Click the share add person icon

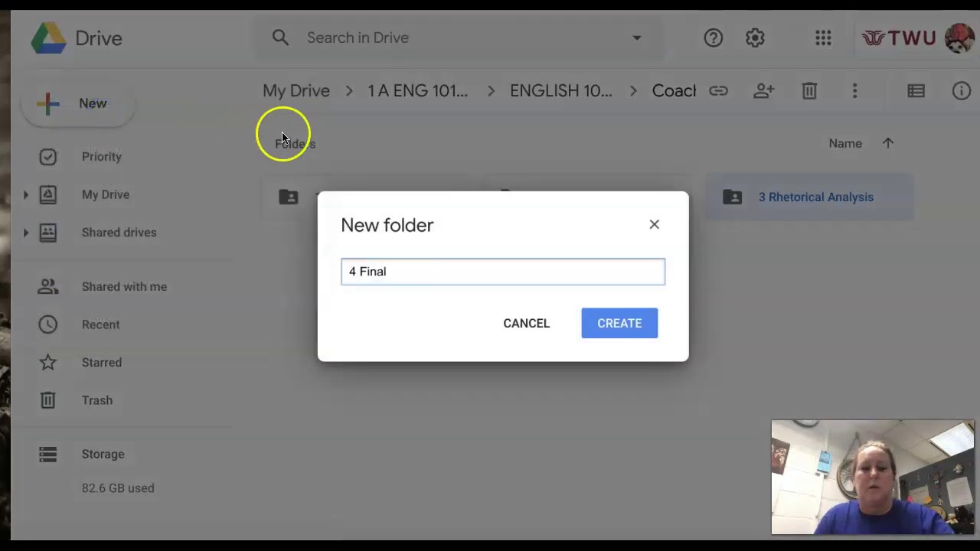coord(763,91)
